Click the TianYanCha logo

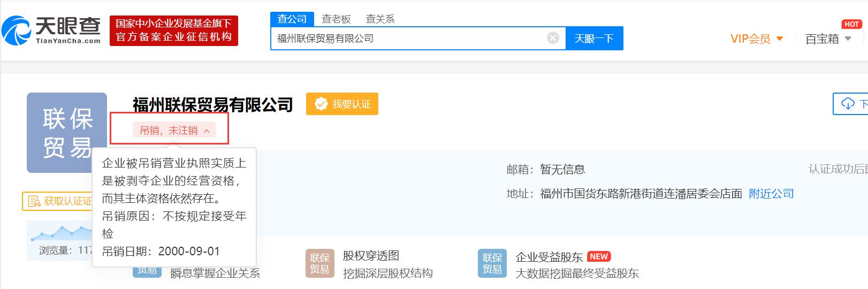(x=51, y=30)
